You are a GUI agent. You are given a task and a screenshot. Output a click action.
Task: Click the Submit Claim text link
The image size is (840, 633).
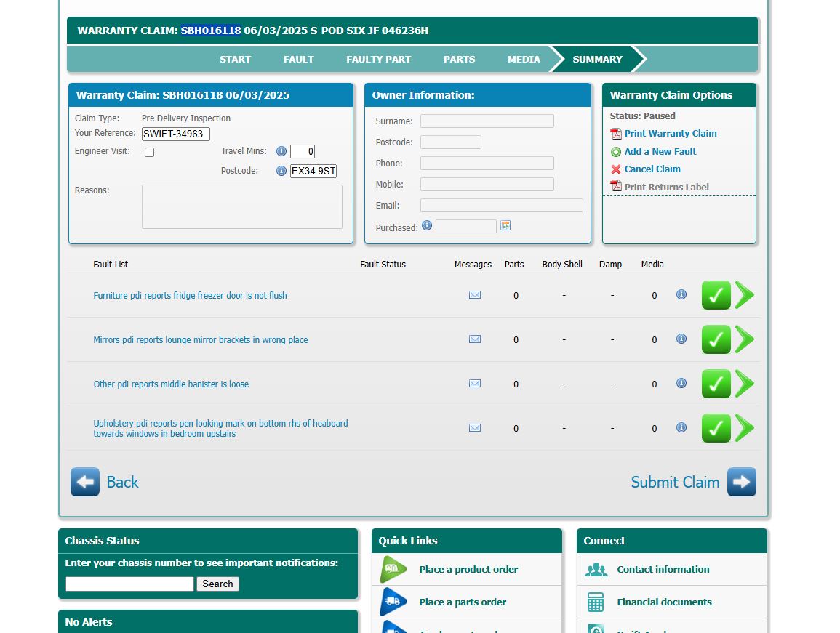[675, 482]
